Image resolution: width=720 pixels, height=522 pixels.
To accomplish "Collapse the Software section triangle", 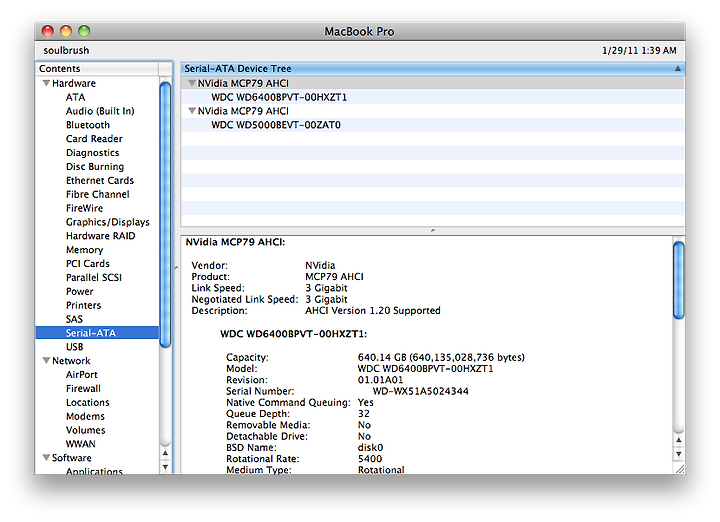I will pyautogui.click(x=46, y=457).
